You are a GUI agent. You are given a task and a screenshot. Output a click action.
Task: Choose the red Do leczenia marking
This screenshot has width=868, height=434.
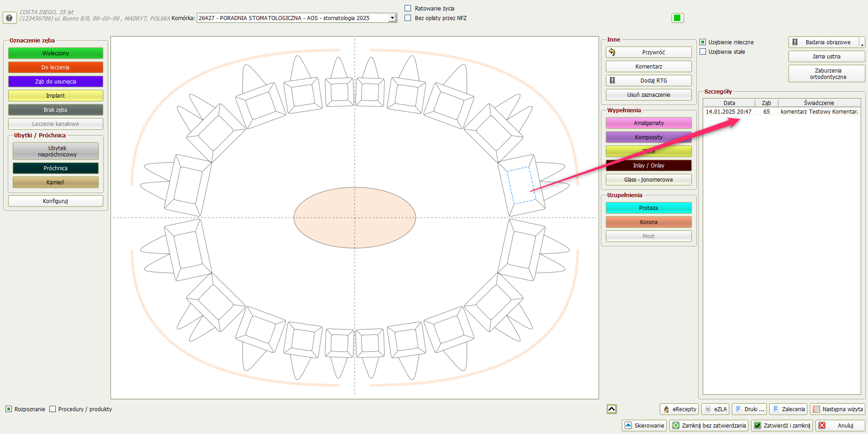[x=56, y=68]
